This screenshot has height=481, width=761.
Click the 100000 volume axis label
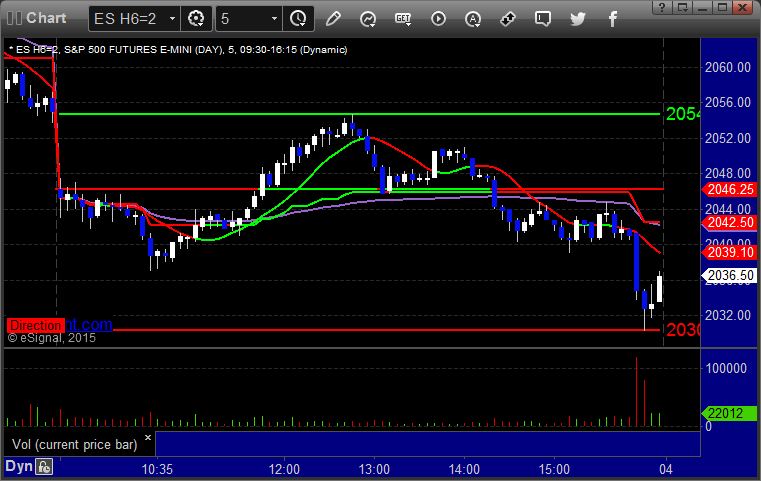pos(726,368)
